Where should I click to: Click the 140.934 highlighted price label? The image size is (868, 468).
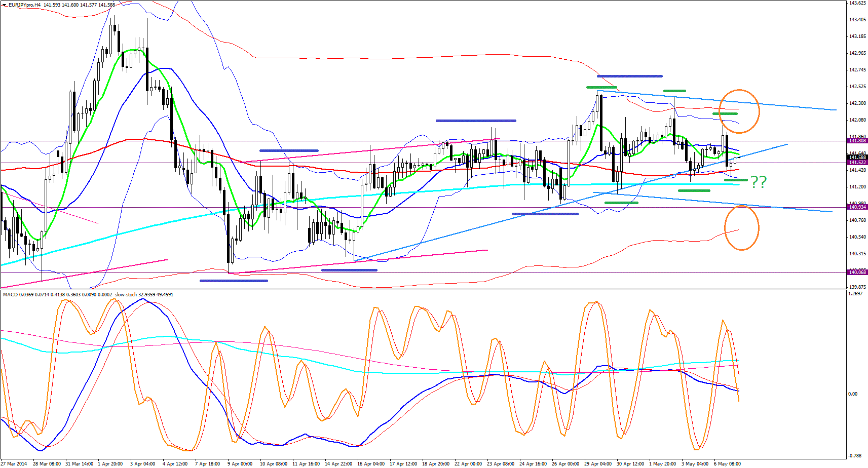(857, 207)
